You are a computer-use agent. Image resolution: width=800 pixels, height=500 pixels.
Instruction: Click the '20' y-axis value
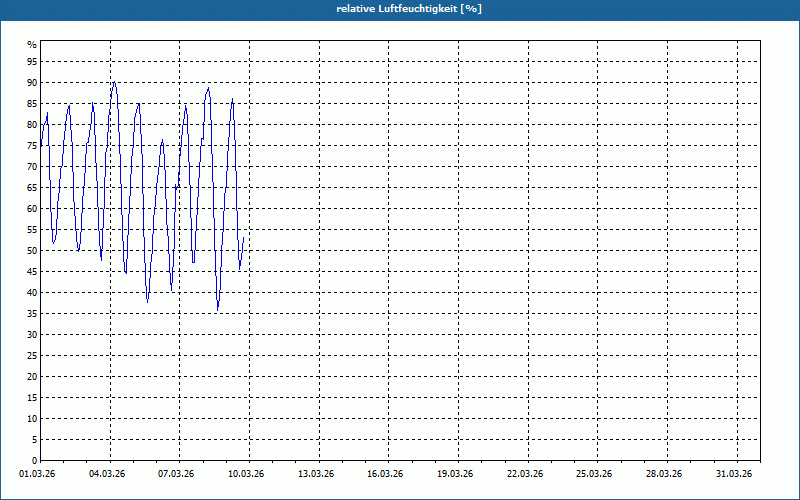coord(32,377)
